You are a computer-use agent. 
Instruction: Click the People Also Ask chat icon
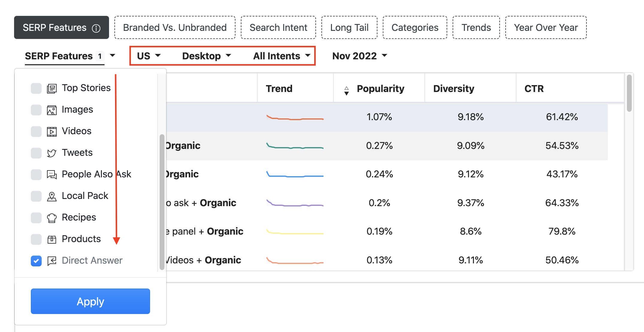52,175
